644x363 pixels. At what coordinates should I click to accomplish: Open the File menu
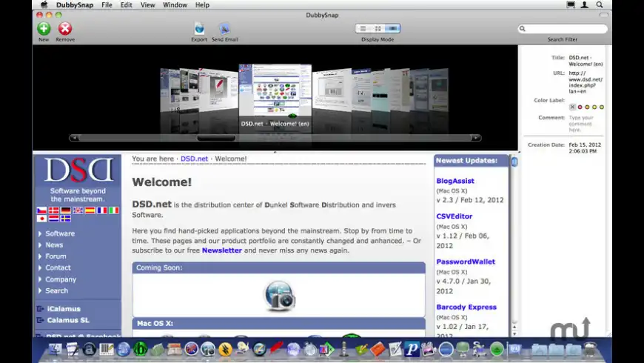tap(107, 4)
